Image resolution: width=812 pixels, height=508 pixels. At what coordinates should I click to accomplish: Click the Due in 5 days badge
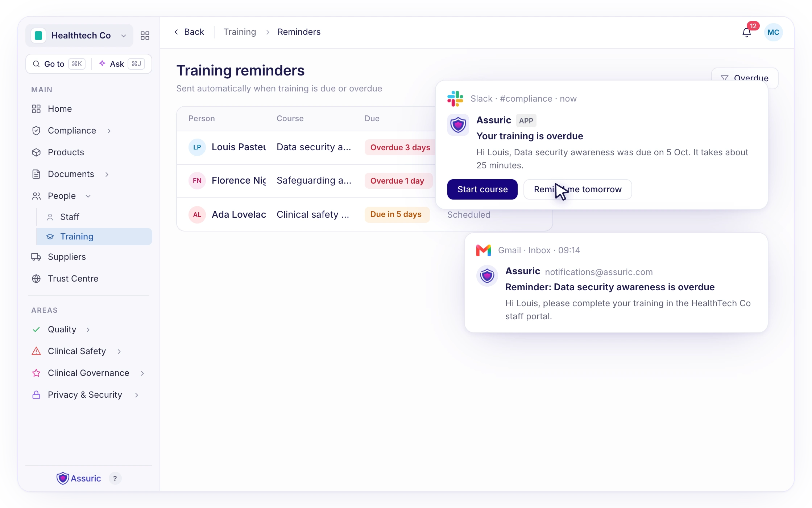click(397, 214)
